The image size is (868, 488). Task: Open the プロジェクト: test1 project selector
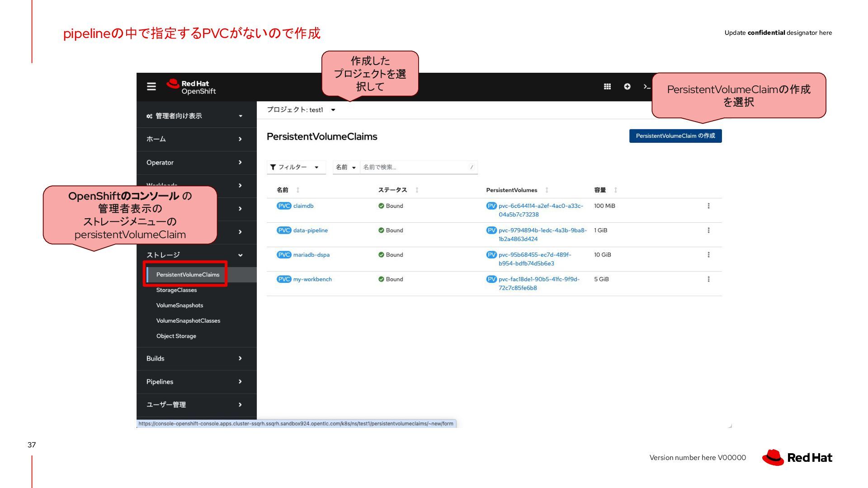[x=301, y=110]
